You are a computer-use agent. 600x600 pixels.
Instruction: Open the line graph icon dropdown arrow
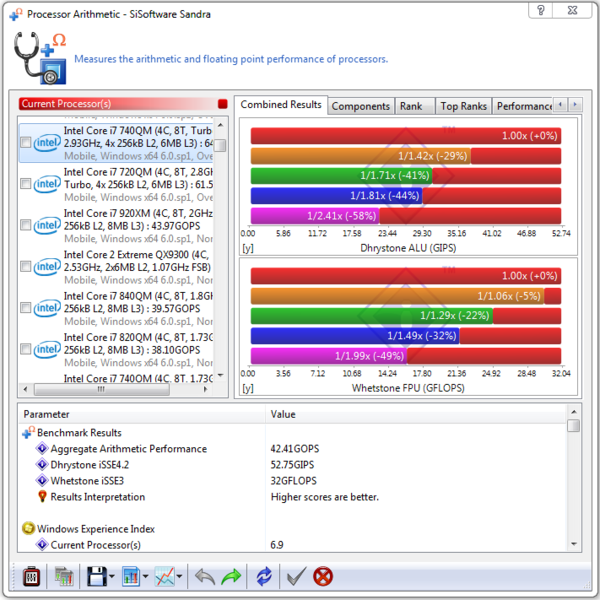pos(179,577)
